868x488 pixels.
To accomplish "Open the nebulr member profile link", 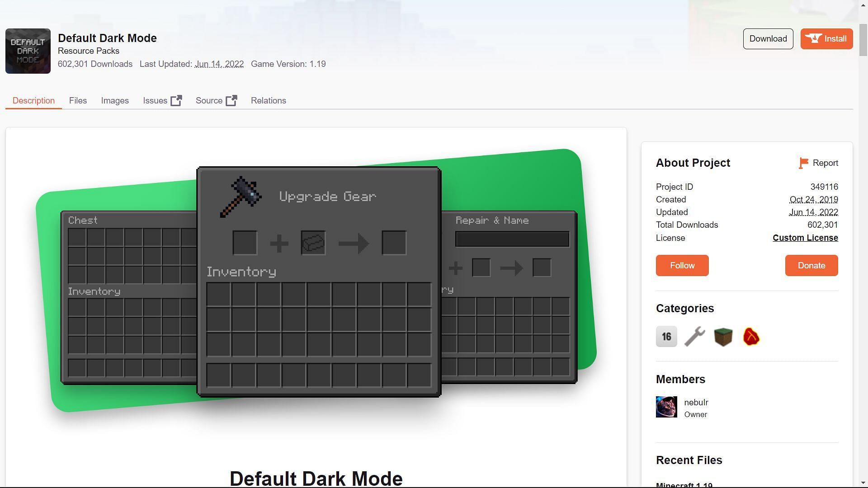I will tap(696, 403).
